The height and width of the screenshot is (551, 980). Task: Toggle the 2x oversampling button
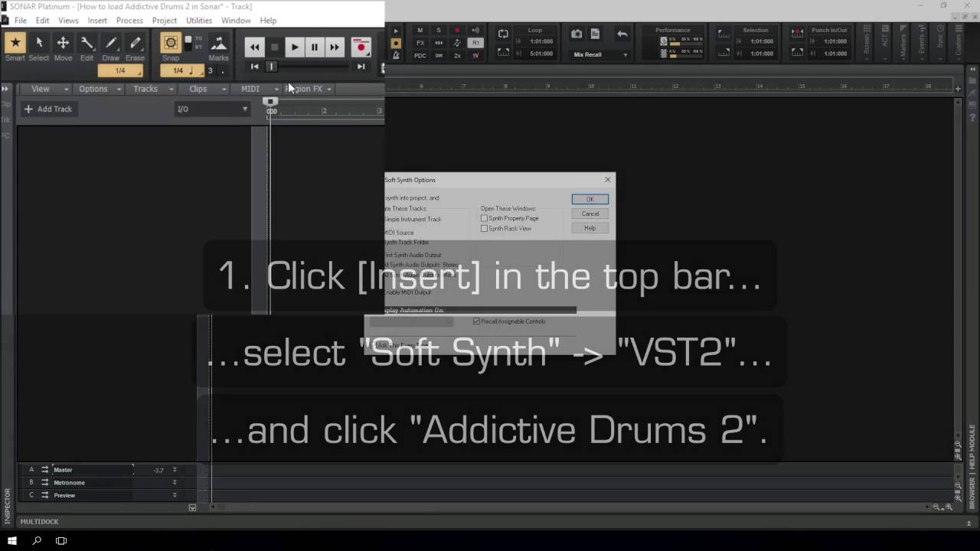[x=457, y=55]
